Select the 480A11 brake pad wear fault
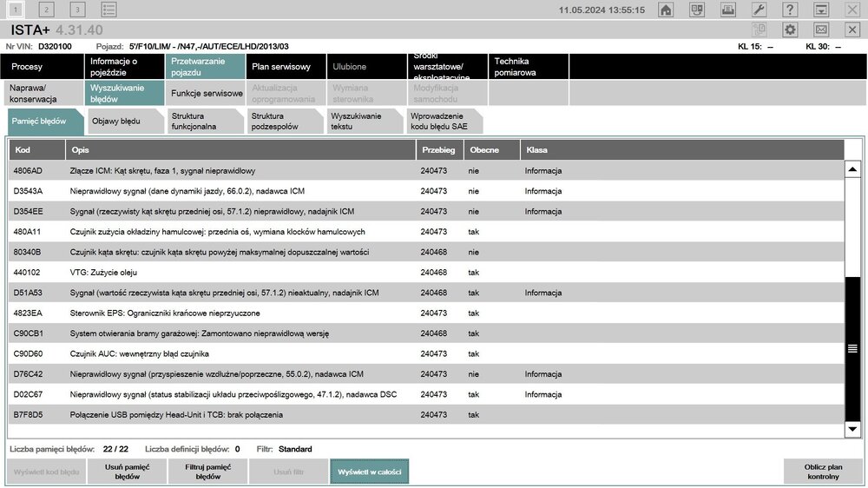This screenshot has height=488, width=868. 426,232
